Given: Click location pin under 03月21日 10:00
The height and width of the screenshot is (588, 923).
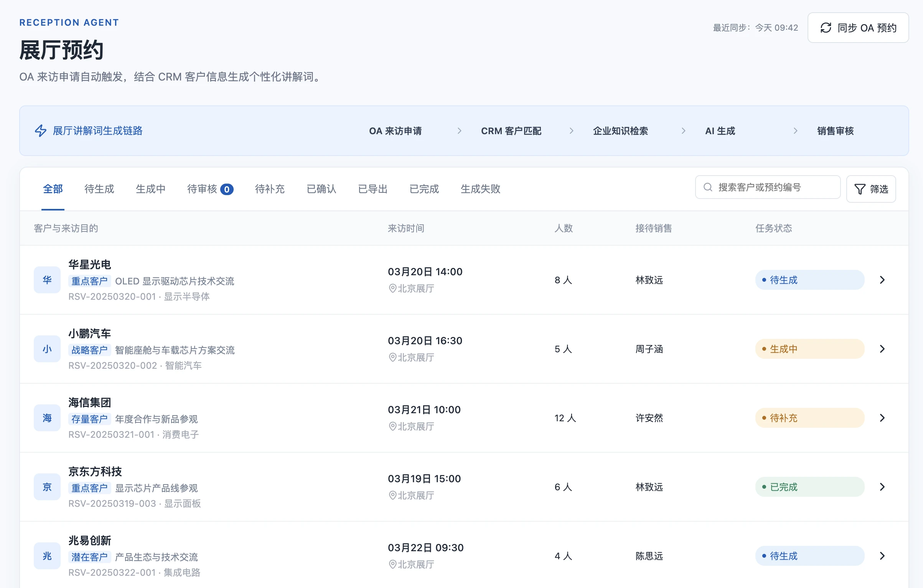Looking at the screenshot, I should tap(392, 426).
